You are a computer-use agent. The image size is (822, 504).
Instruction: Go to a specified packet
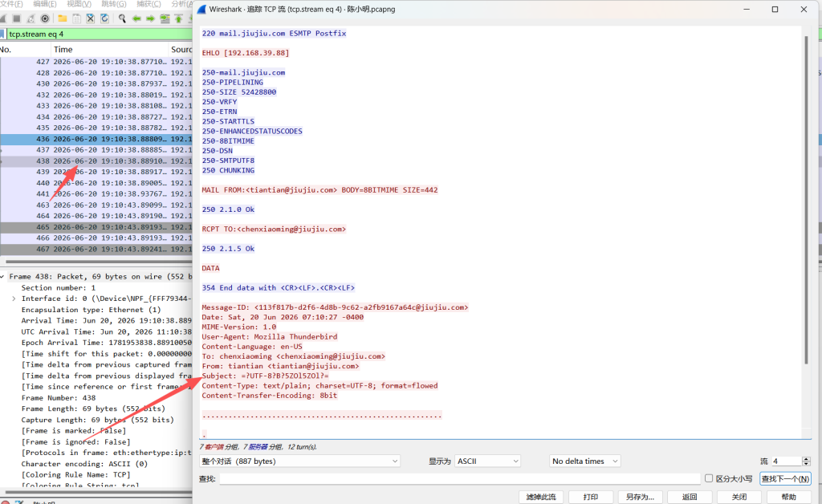[165, 18]
